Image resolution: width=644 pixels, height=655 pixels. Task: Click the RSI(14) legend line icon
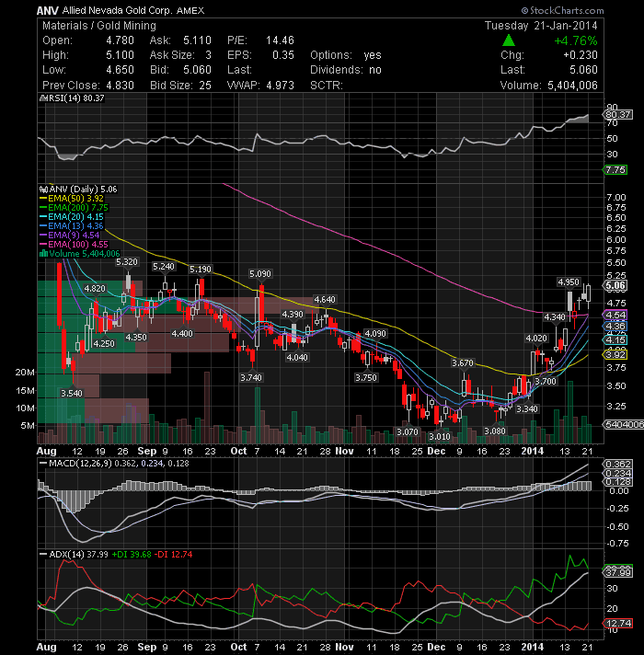(43, 98)
